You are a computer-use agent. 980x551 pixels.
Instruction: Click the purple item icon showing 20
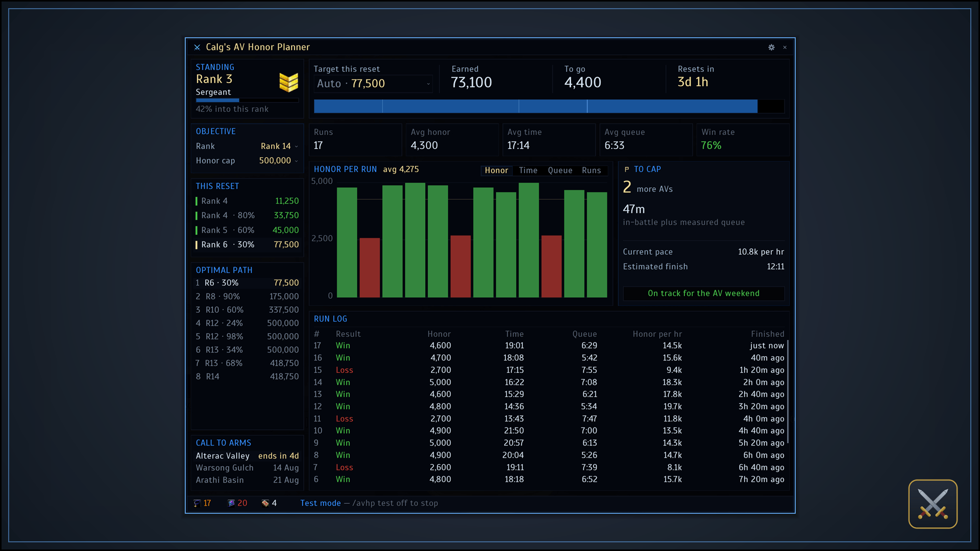231,503
